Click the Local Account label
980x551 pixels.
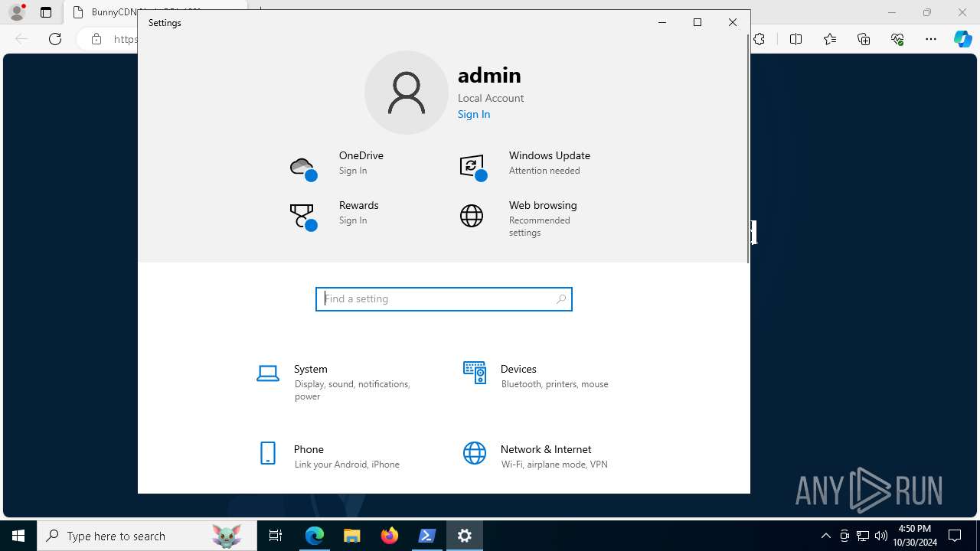tap(491, 98)
